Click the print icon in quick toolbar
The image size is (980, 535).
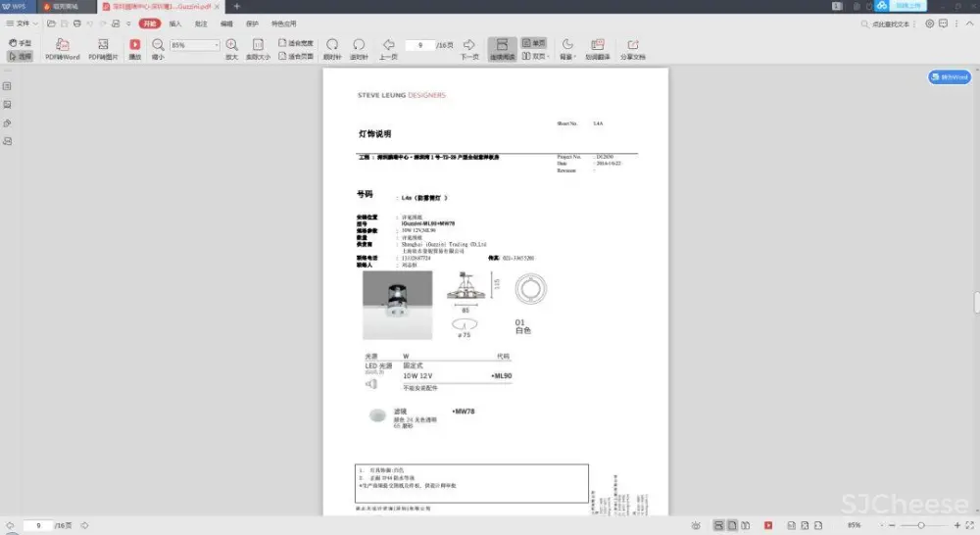pyautogui.click(x=76, y=24)
